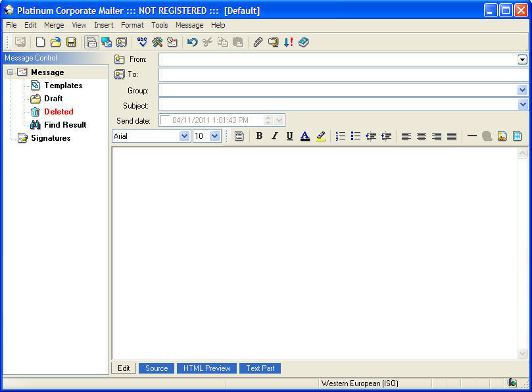Set high priority with exclamation icon
The image size is (532, 392).
(288, 42)
